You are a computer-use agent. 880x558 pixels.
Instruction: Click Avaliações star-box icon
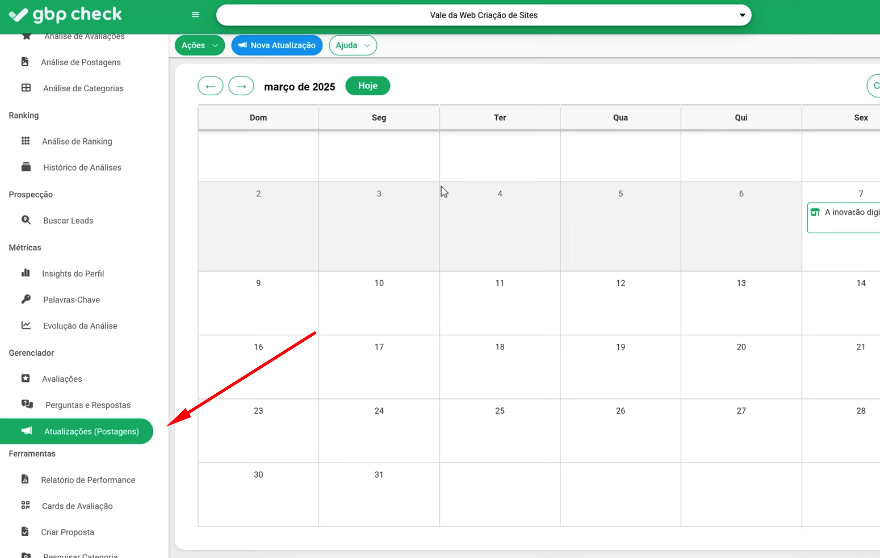[25, 378]
